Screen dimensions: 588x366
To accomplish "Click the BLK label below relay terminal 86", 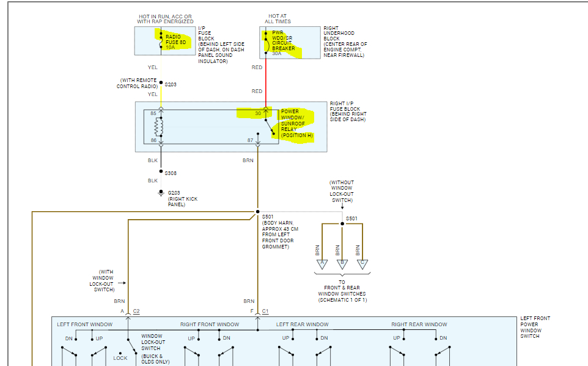I will (153, 160).
